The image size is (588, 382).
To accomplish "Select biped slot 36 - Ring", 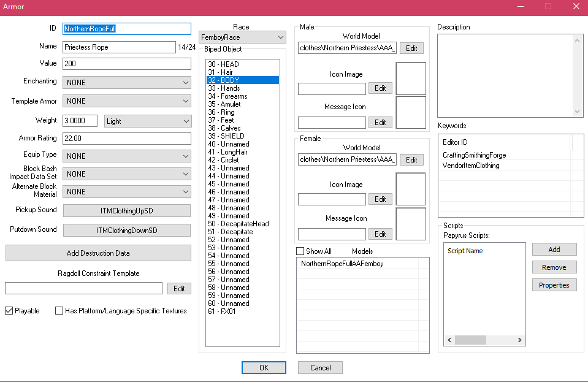I will coord(243,112).
